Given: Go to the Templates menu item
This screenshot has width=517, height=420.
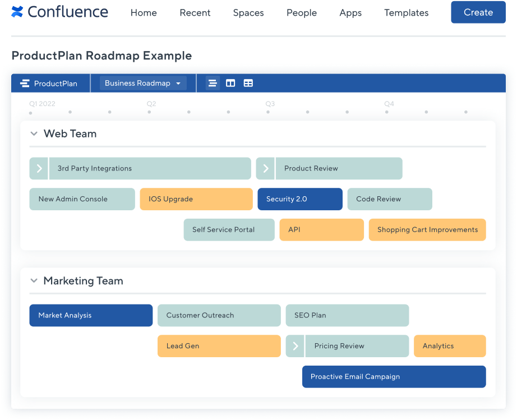Looking at the screenshot, I should [406, 13].
